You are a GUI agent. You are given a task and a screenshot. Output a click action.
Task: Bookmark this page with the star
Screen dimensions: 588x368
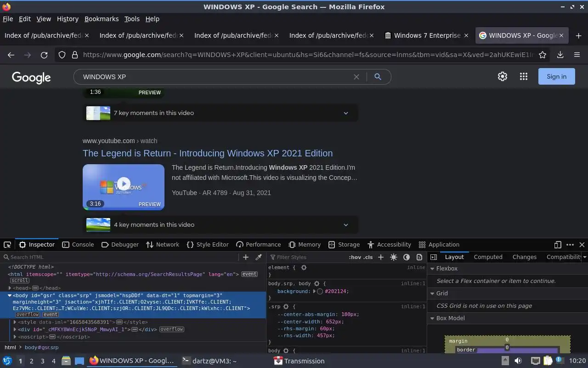(543, 55)
